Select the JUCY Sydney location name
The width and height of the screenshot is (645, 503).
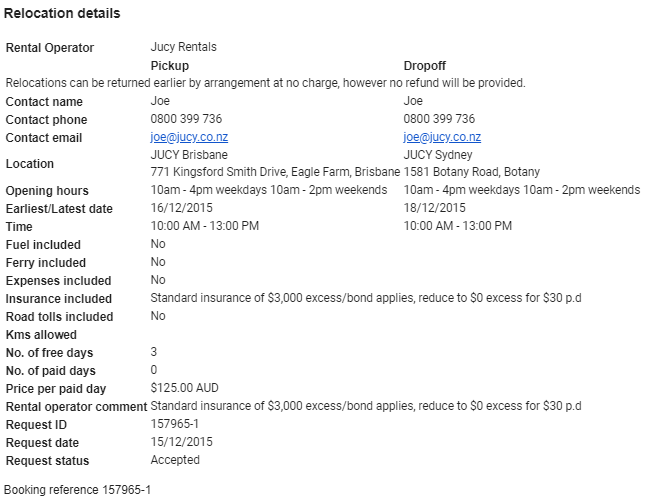pyautogui.click(x=437, y=155)
